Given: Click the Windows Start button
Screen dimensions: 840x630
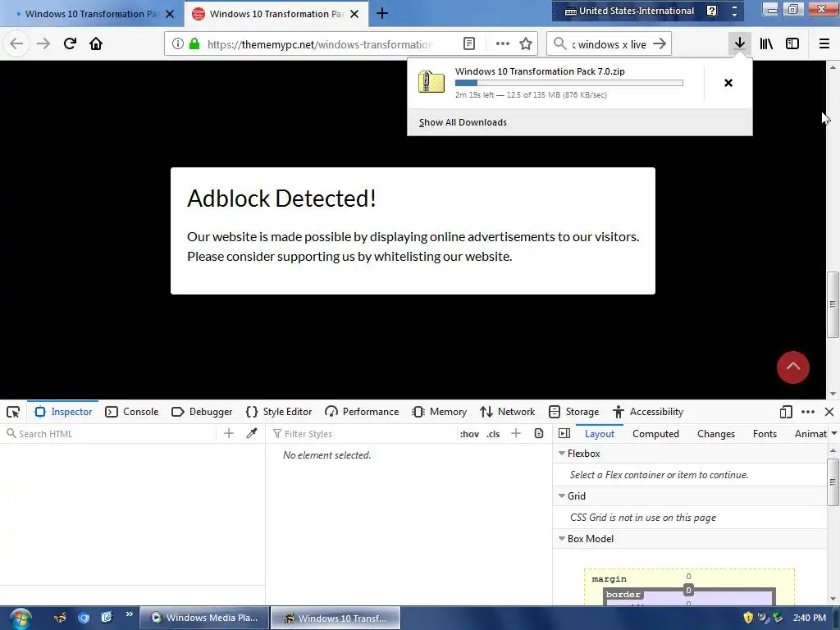Looking at the screenshot, I should pos(21,619).
